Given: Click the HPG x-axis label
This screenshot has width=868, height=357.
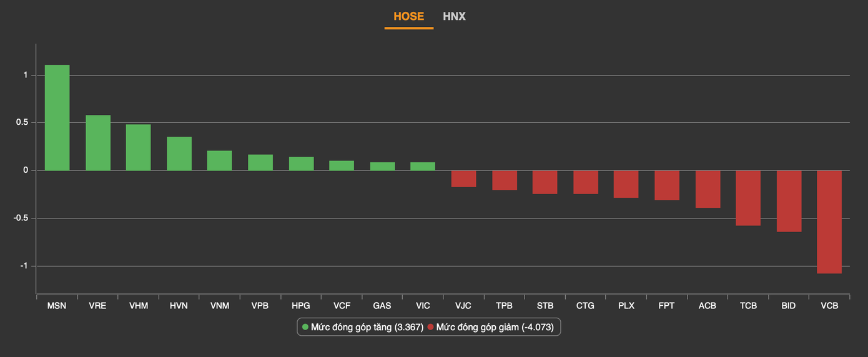Looking at the screenshot, I should coord(301,306).
